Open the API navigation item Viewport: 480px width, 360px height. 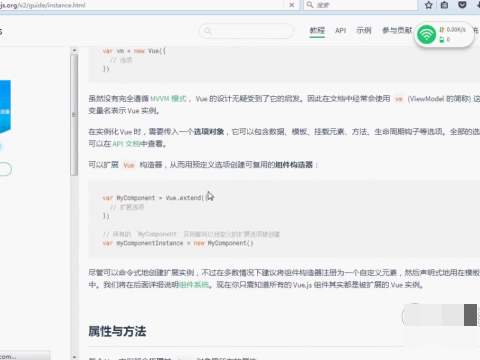pyautogui.click(x=340, y=31)
